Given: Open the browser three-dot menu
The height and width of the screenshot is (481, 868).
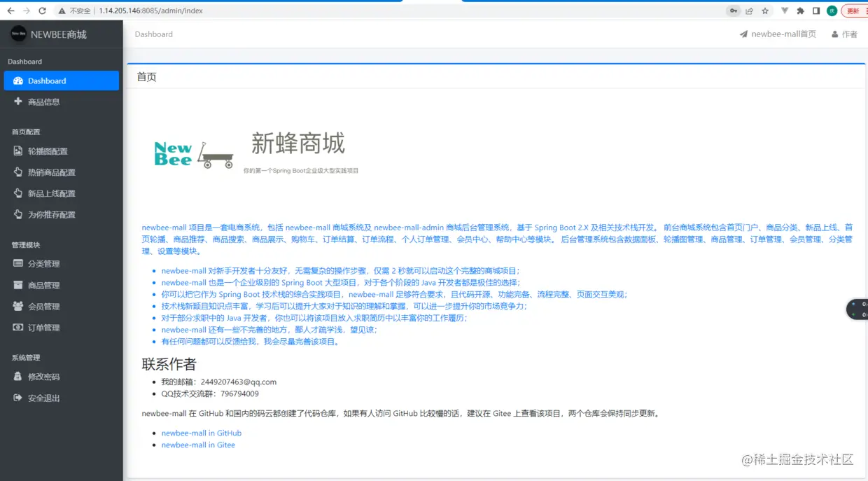Looking at the screenshot, I should point(865,11).
